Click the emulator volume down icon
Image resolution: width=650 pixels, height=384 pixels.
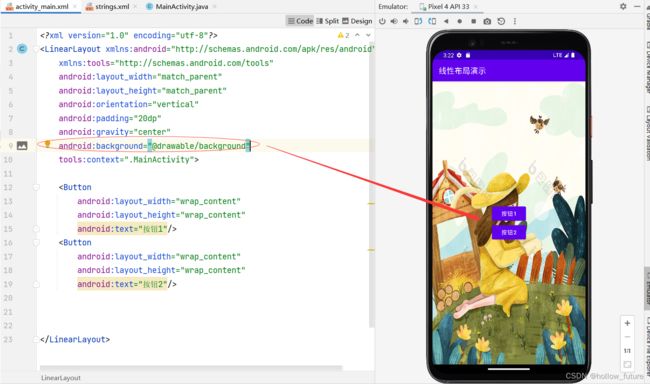(406, 21)
